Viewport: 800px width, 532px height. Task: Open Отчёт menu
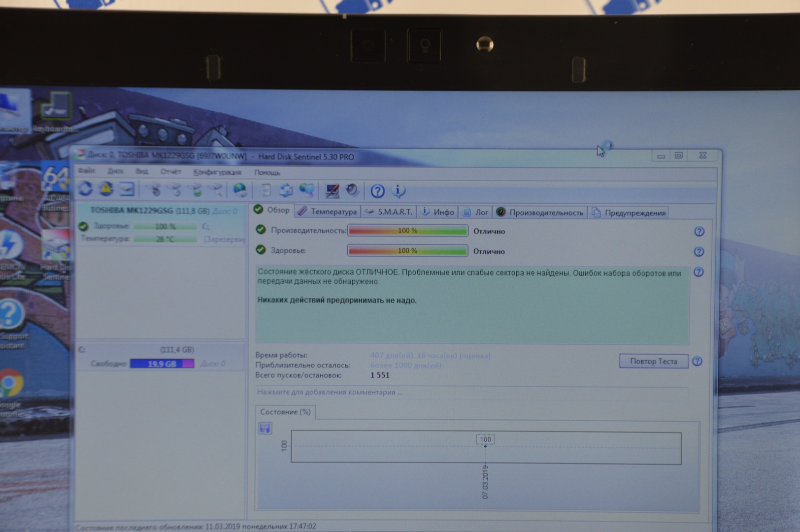170,171
